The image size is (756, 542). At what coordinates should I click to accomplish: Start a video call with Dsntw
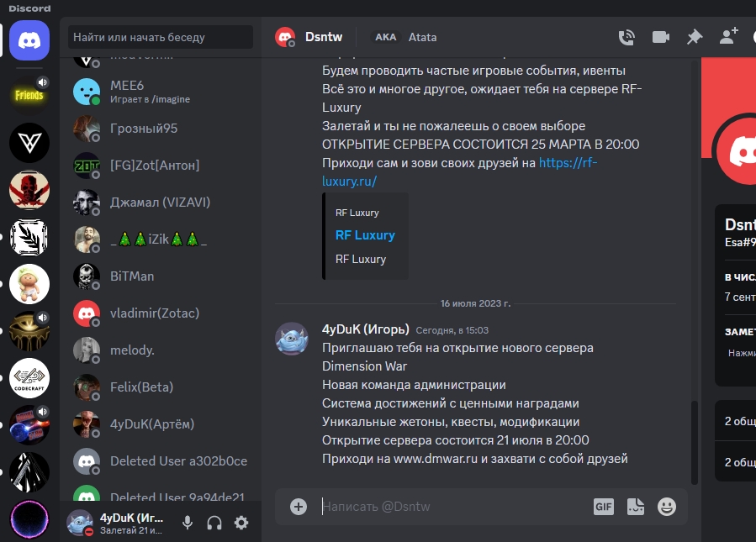point(660,37)
